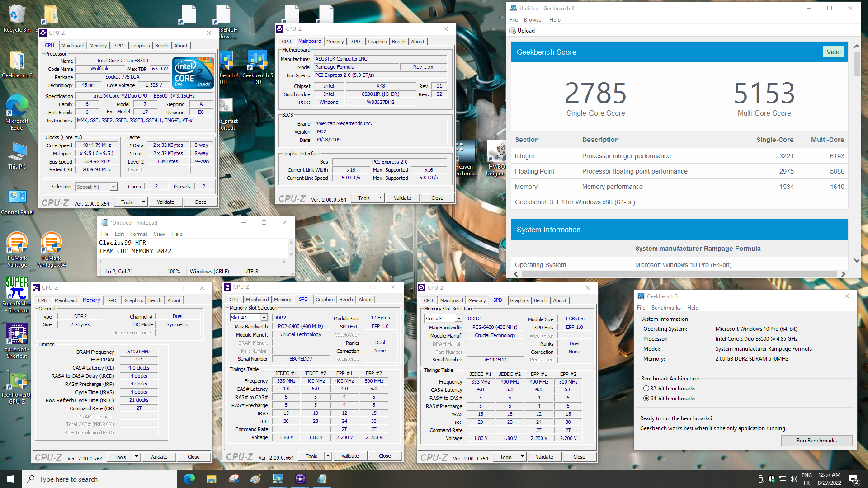This screenshot has width=868, height=488.
Task: Click the Upload icon in Geekbench results
Action: (x=513, y=31)
